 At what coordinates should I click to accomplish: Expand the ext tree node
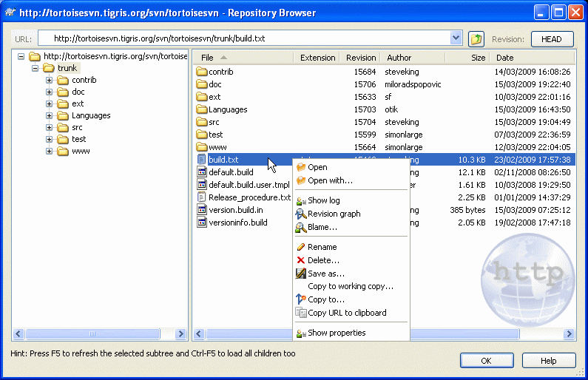(x=49, y=104)
